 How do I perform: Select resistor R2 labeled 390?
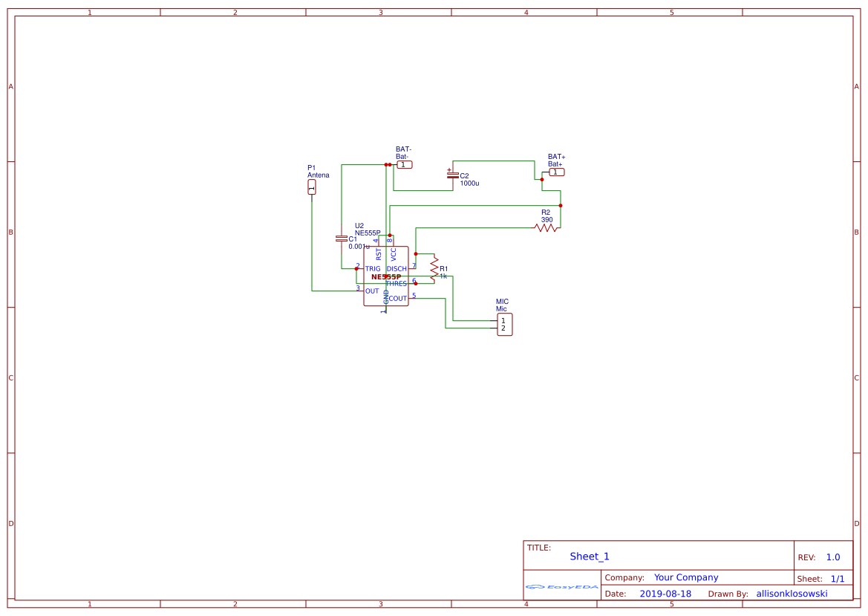coord(547,227)
